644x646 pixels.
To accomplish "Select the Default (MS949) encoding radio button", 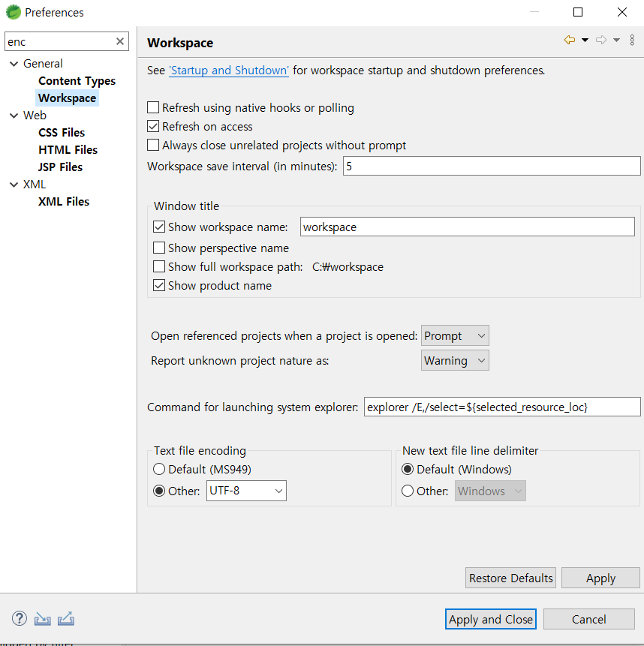I will coord(158,468).
